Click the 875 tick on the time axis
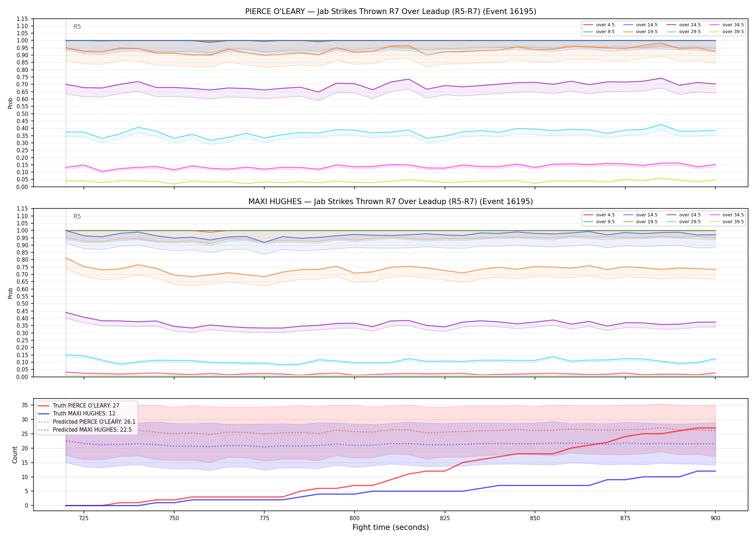The width and height of the screenshot is (756, 540). [625, 518]
